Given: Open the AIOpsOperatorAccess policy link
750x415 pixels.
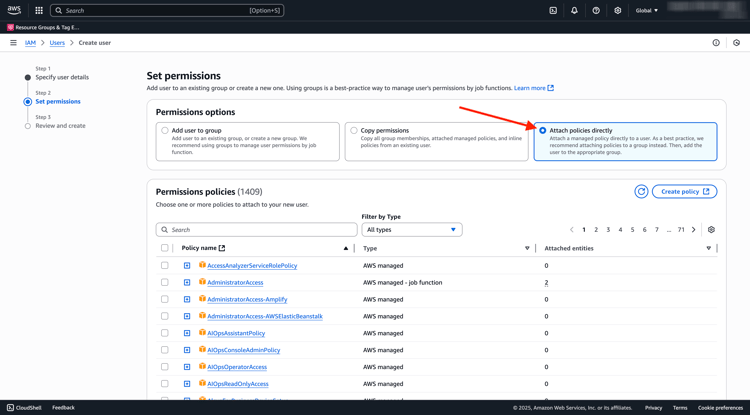Looking at the screenshot, I should 237,367.
